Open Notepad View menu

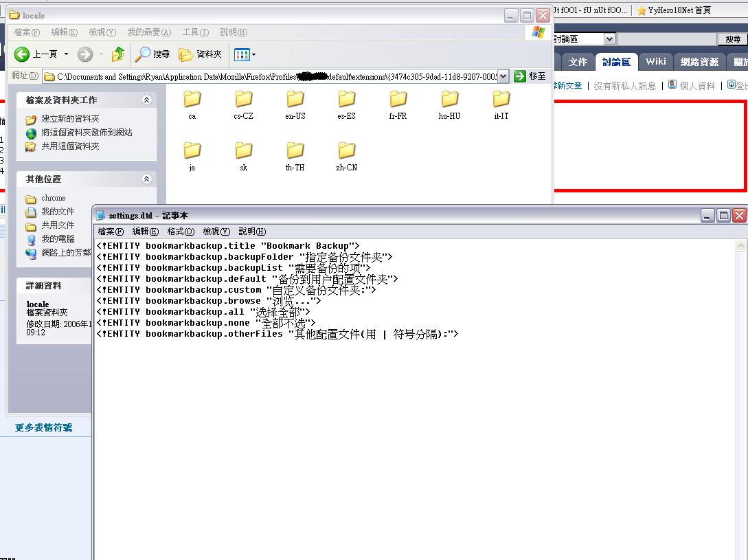216,232
